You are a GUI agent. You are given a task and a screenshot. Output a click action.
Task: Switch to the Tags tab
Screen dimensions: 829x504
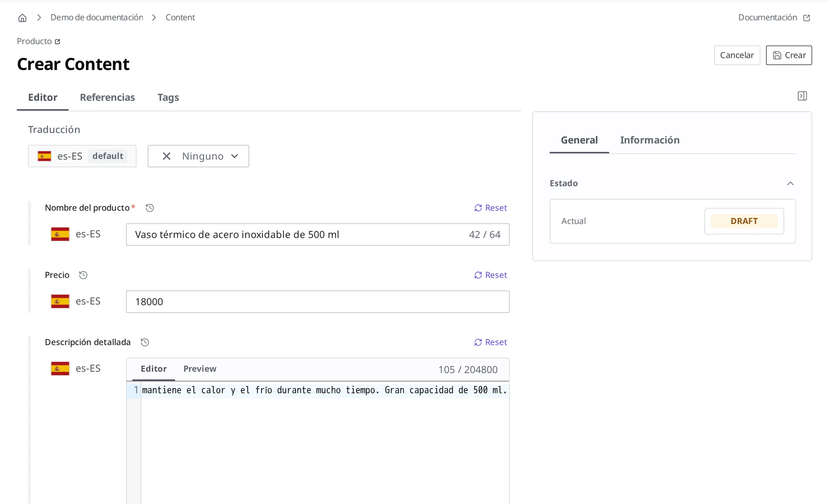coord(168,97)
